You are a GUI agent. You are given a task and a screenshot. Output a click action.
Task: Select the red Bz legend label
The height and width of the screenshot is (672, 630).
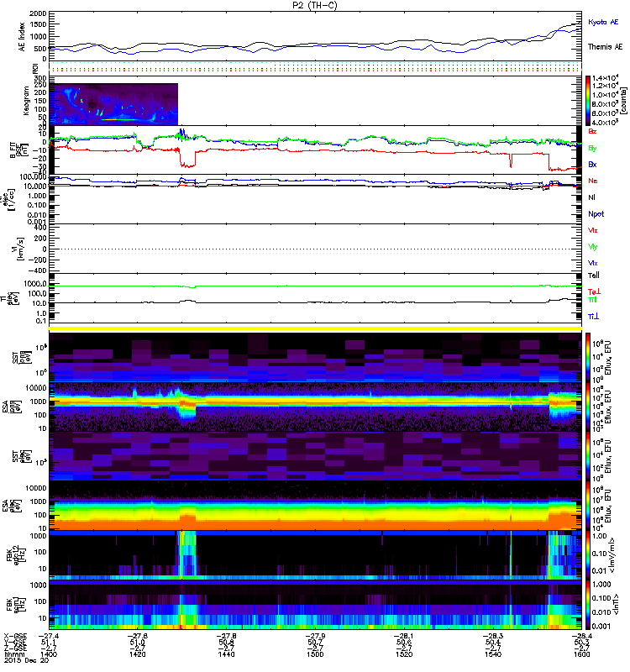(x=593, y=132)
